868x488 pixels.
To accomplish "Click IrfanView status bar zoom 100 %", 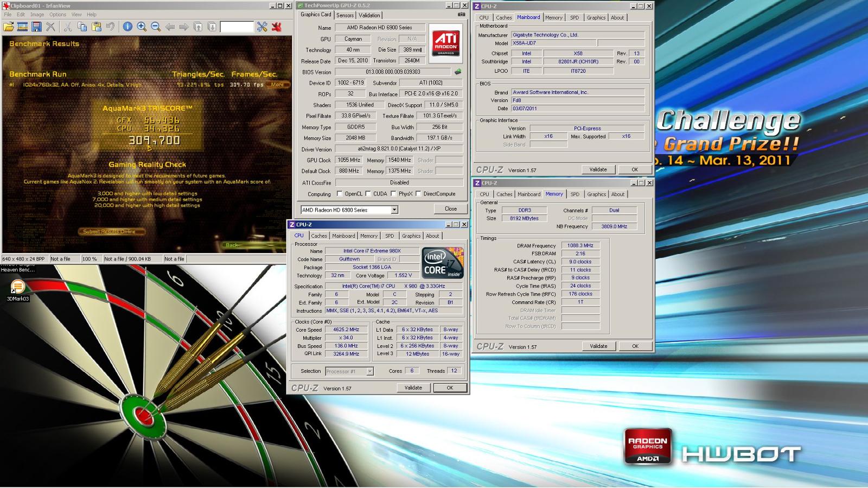I will click(91, 259).
